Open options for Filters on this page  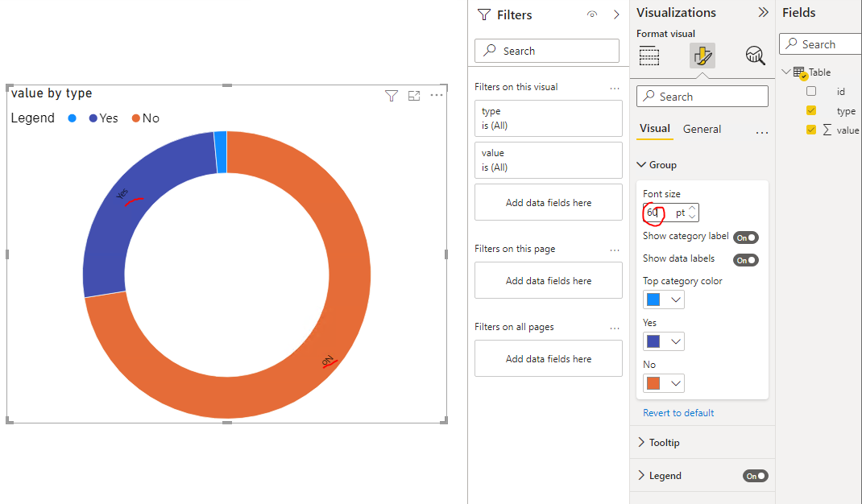615,250
